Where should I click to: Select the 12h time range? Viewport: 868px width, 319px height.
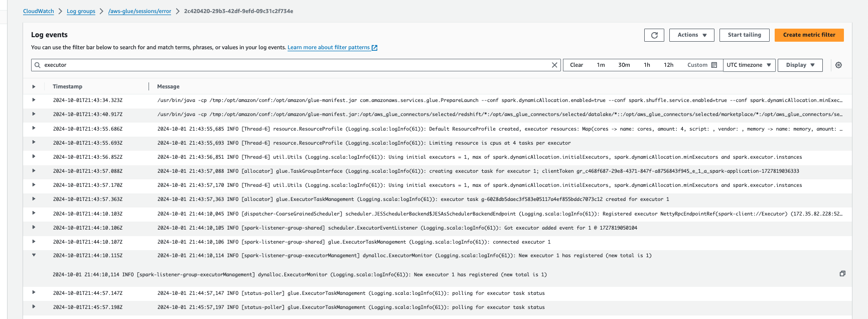tap(668, 65)
